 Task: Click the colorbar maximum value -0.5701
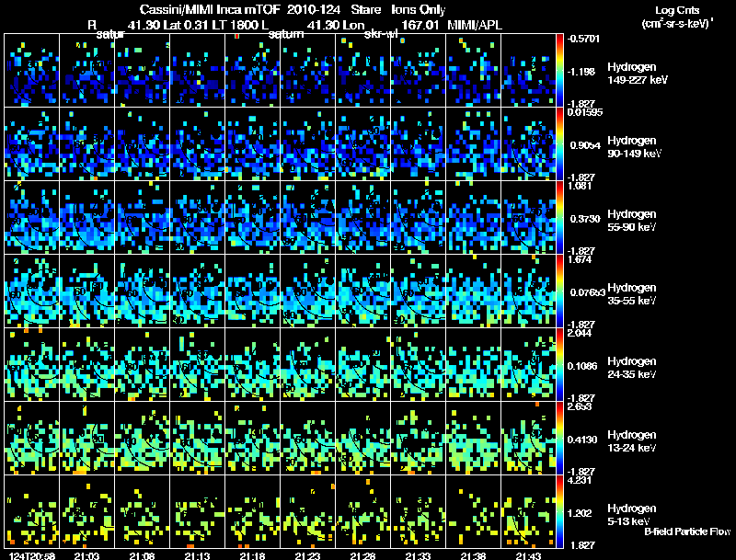[583, 39]
